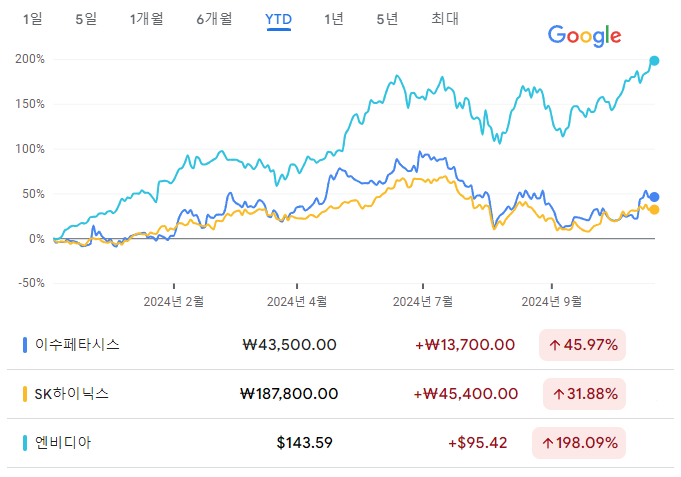Click the 엔비디아 line end dot
Viewport: 681px width, 477px height.
[654, 61]
